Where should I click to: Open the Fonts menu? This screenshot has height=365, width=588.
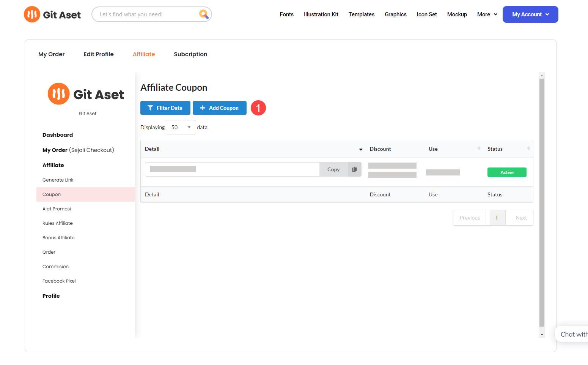coord(286,14)
